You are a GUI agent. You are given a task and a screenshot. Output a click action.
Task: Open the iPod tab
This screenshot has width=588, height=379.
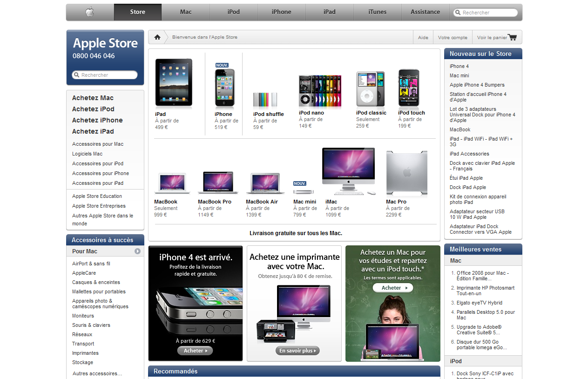[234, 12]
